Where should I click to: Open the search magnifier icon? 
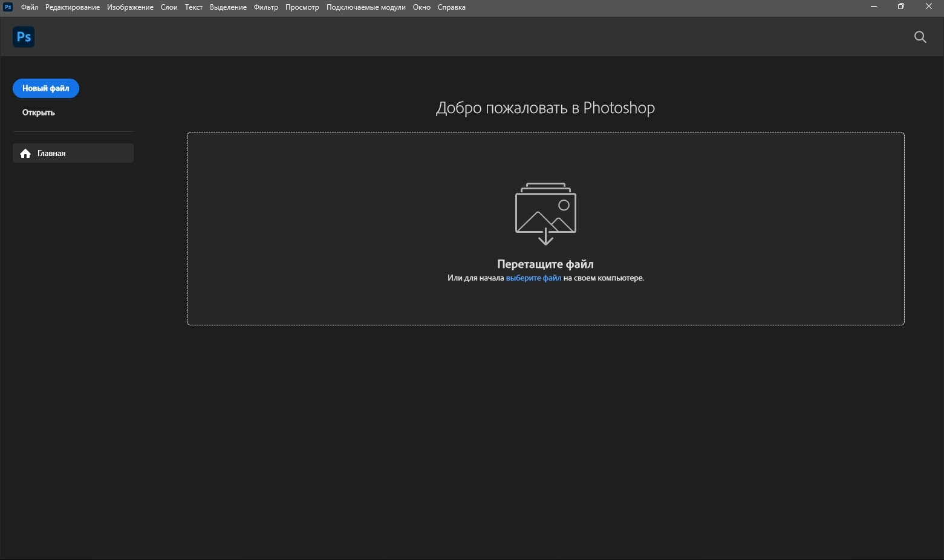click(920, 37)
